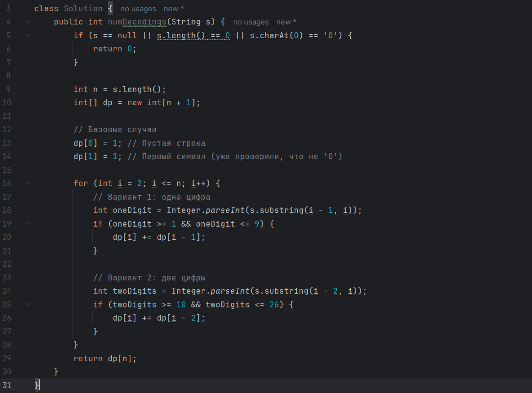Open the 'no usages' hint beside class Solution
This screenshot has width=532, height=393.
pos(138,9)
